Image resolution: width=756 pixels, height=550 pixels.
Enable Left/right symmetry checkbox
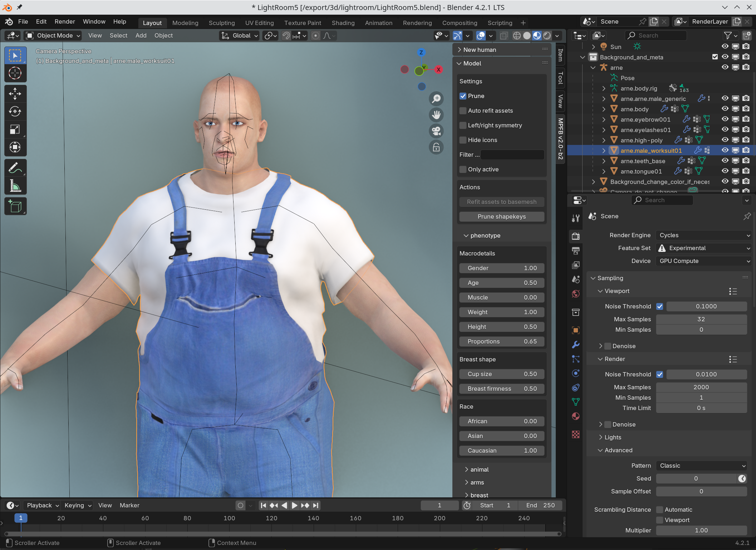coord(463,125)
